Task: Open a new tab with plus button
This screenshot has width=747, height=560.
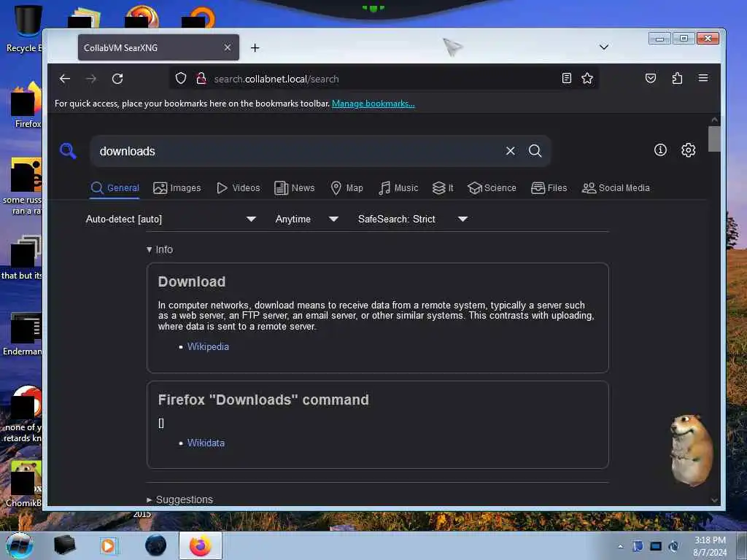Action: 255,47
